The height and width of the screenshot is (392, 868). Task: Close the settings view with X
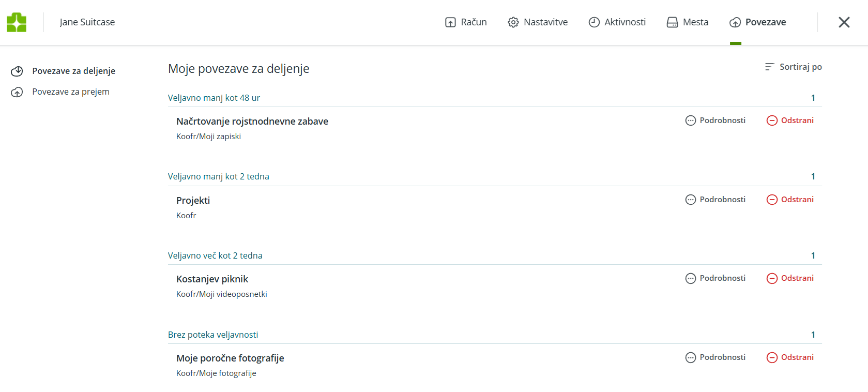click(844, 22)
